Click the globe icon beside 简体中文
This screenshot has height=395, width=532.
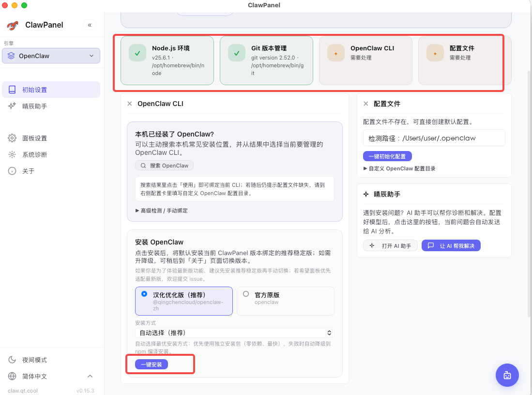click(x=12, y=376)
